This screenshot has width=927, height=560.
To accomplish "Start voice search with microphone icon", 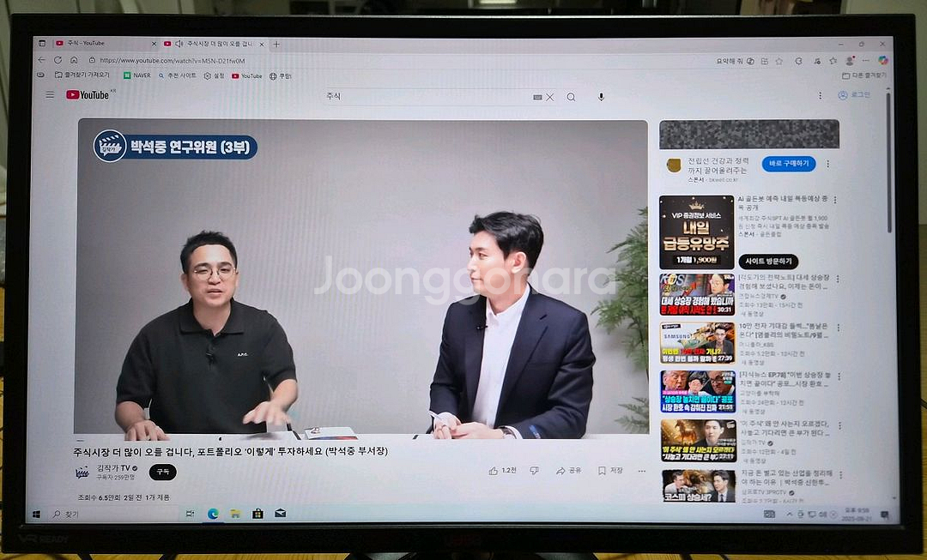I will [x=601, y=97].
